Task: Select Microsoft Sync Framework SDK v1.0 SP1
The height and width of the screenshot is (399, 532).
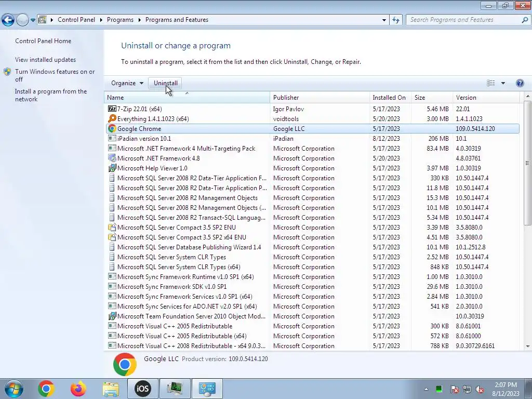Action: click(x=172, y=286)
